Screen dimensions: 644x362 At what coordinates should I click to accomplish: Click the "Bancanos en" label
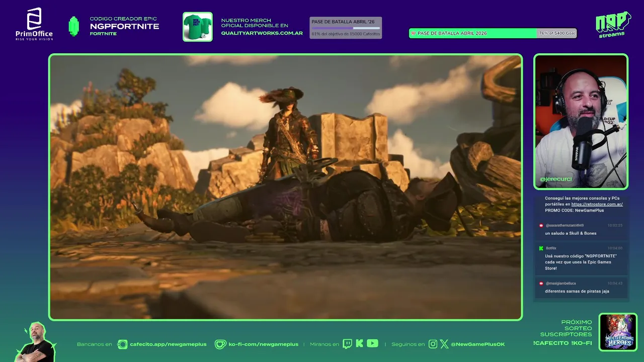point(94,344)
